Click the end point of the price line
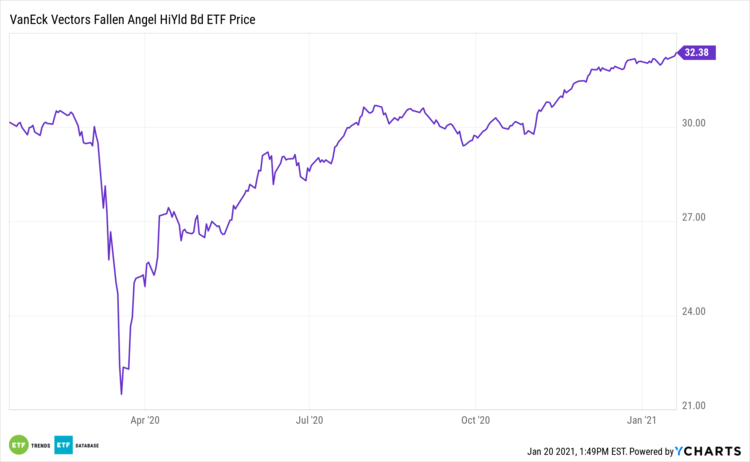The image size is (750, 462). pyautogui.click(x=675, y=53)
